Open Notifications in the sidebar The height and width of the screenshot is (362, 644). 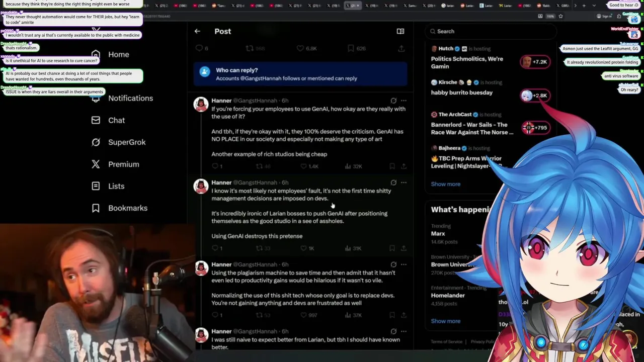[122, 98]
